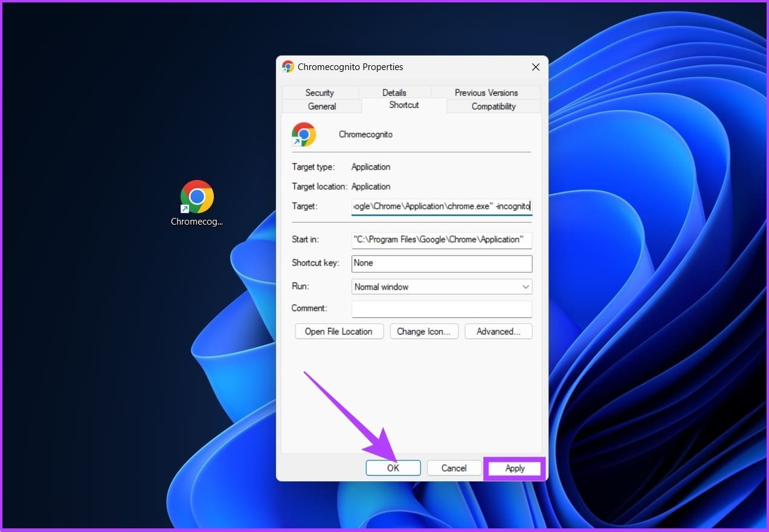Click the Apply button

coord(515,468)
